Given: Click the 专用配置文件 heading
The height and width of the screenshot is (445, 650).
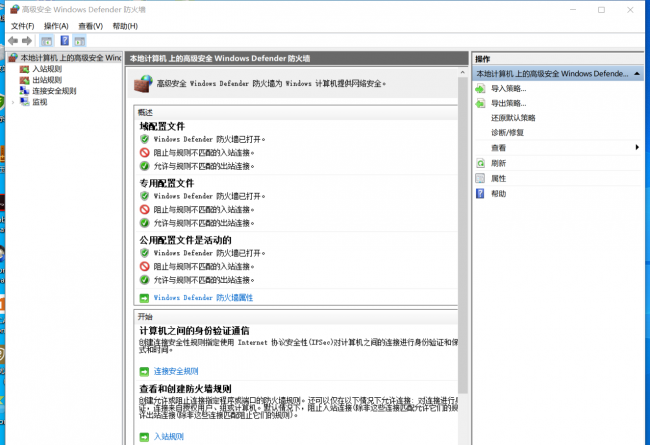Looking at the screenshot, I should (x=167, y=183).
